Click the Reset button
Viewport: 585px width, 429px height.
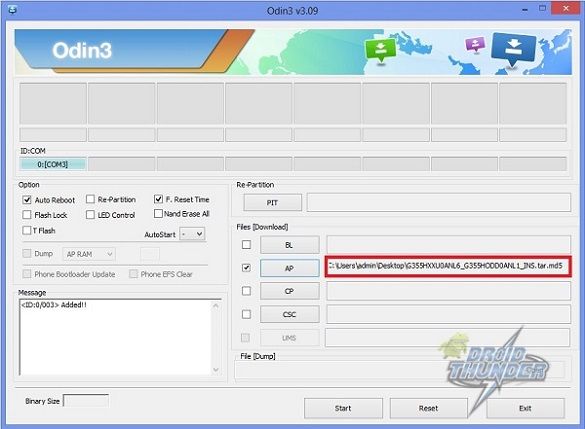pyautogui.click(x=428, y=408)
